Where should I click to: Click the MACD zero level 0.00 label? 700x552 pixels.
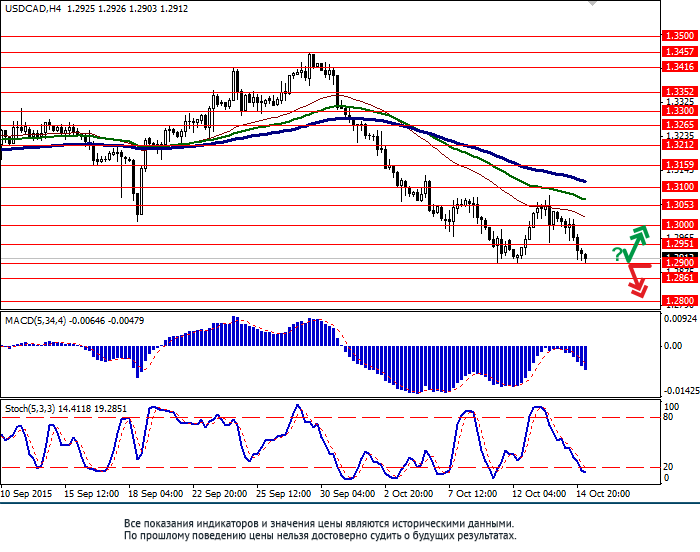coord(673,346)
